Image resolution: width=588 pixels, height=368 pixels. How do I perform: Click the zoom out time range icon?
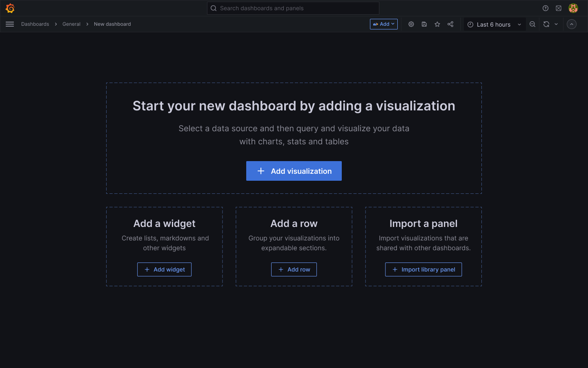[x=532, y=24]
